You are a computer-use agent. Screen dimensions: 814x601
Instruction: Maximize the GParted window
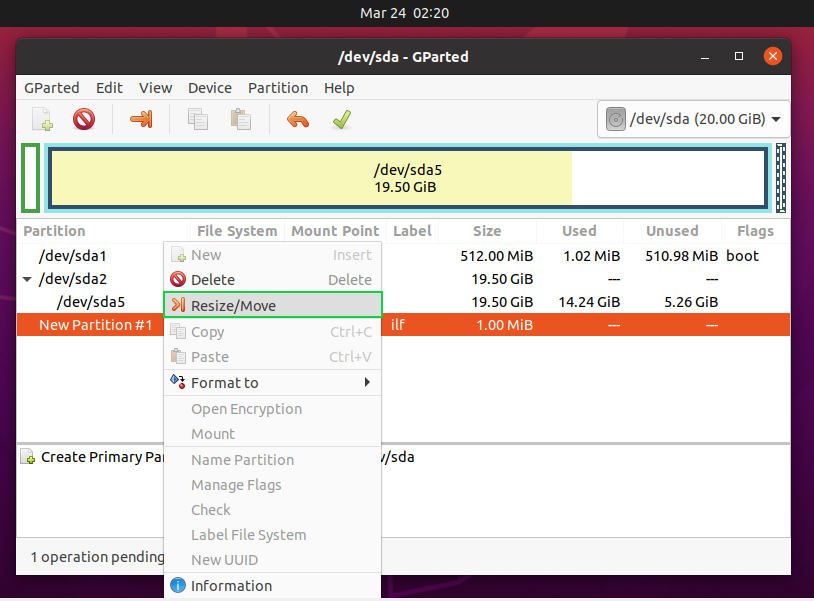click(x=739, y=56)
